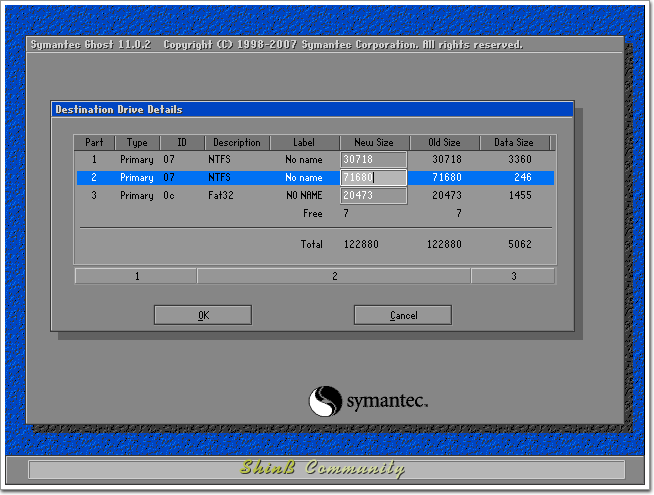Click the Total label
Viewport: 654px width, 495px height.
pos(312,244)
